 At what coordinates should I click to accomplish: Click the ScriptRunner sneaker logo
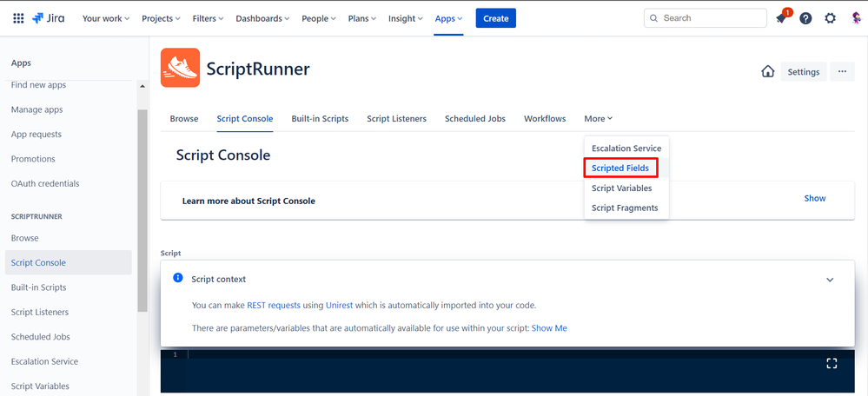(x=180, y=68)
